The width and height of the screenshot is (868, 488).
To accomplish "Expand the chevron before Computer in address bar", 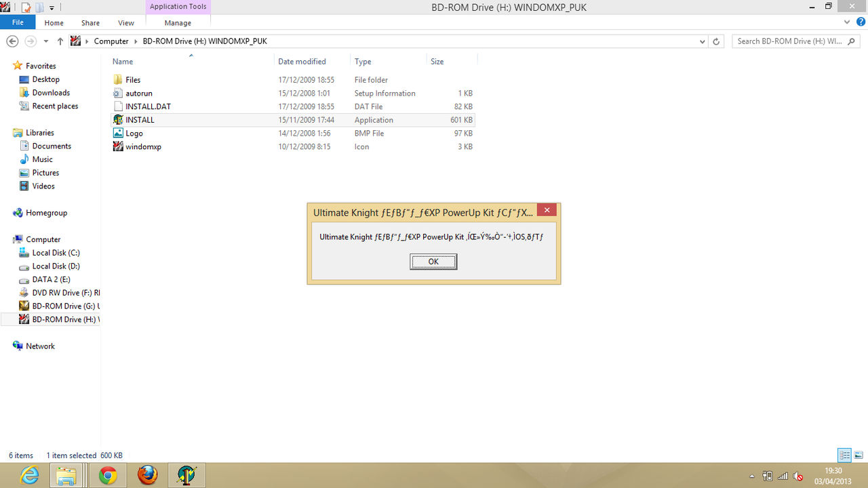I will tap(87, 41).
